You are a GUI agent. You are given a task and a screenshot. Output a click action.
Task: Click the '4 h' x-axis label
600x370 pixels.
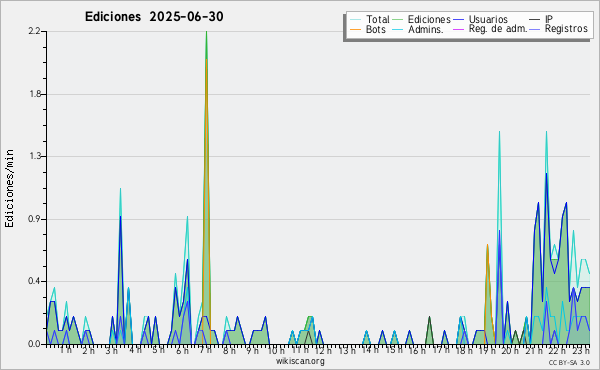[x=135, y=350]
